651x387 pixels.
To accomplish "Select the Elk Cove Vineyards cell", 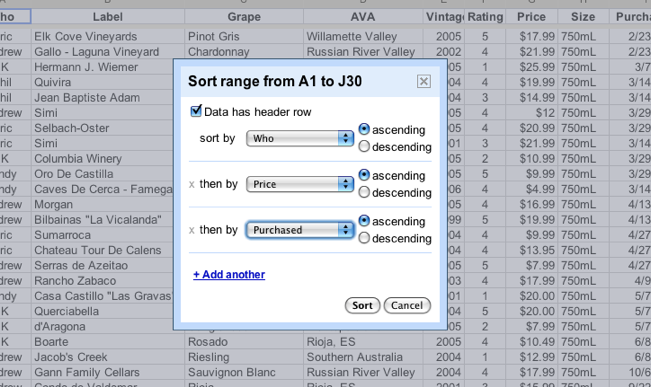I will [108, 37].
